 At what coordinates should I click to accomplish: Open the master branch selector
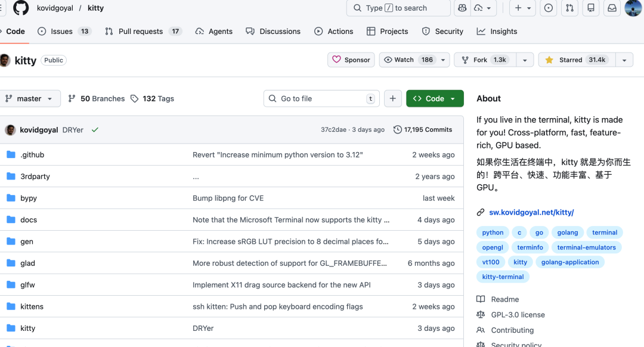pyautogui.click(x=30, y=98)
